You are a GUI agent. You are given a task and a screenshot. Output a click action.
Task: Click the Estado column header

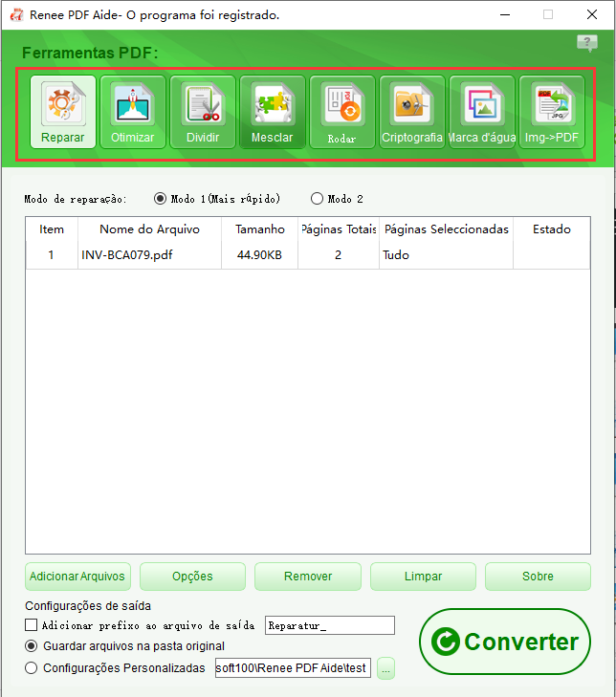pyautogui.click(x=552, y=229)
